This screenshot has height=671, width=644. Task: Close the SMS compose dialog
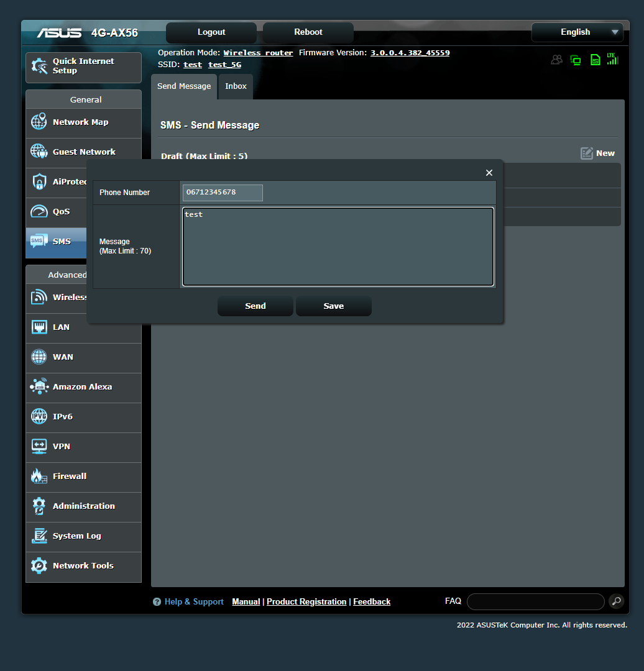tap(489, 173)
